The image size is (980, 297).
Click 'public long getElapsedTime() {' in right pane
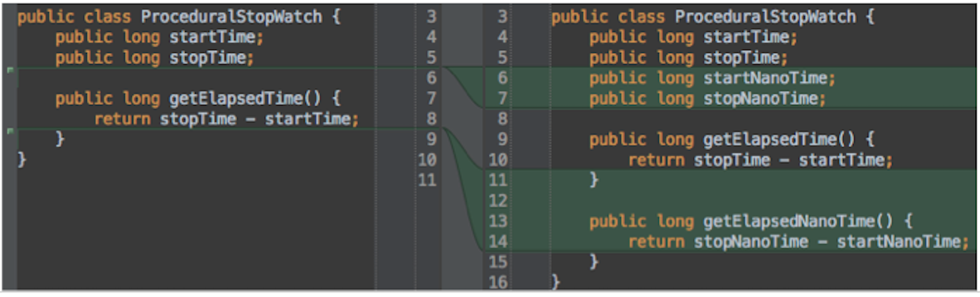click(x=732, y=140)
